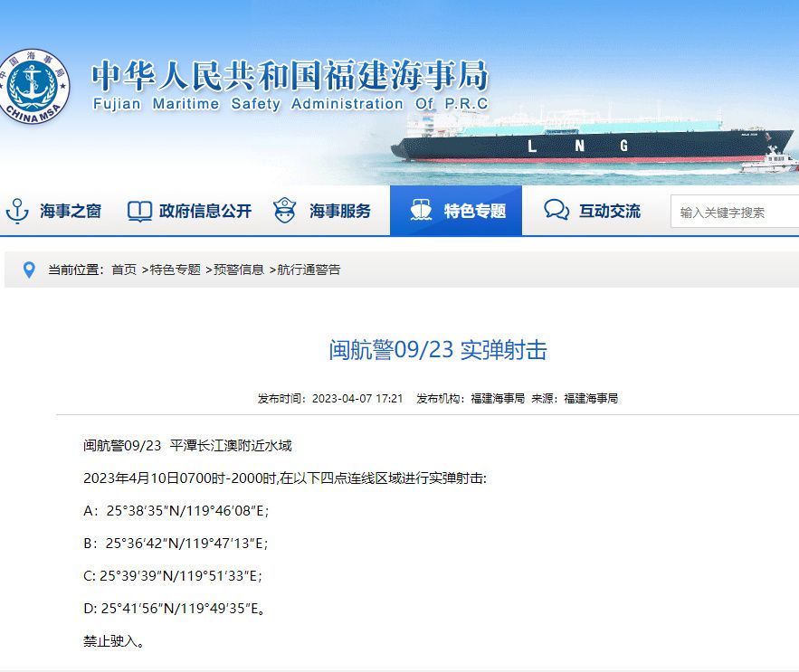Click coordinate line A: 25°38′35″N
The image size is (799, 672).
[176, 510]
